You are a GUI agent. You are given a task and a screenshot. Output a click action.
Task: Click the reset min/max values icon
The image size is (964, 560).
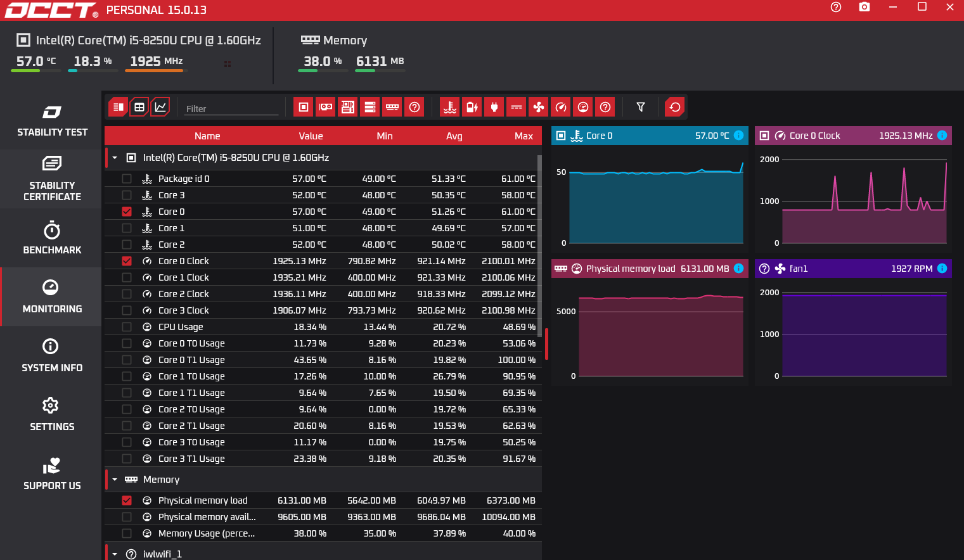pyautogui.click(x=675, y=107)
